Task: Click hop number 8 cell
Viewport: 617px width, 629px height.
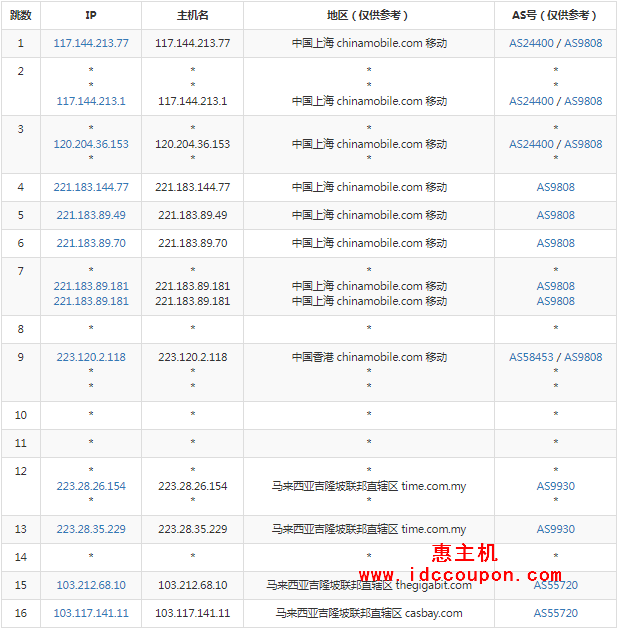Action: pos(21,329)
